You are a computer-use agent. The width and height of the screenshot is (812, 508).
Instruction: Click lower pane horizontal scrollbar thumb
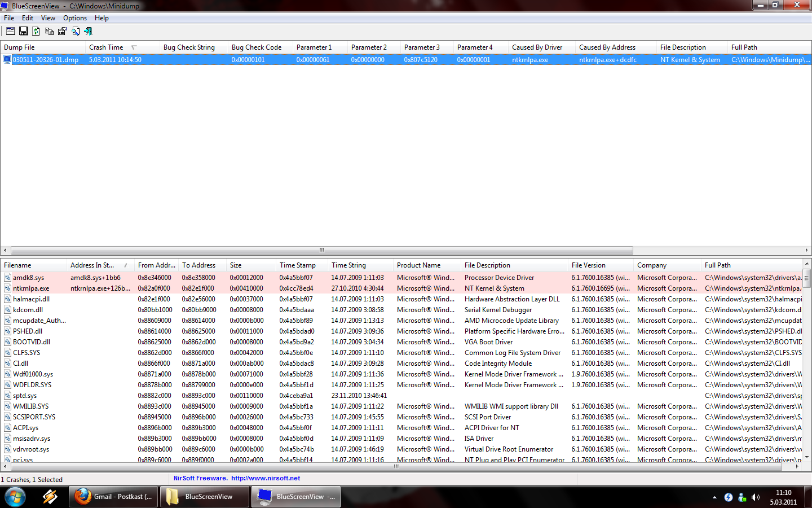[x=396, y=466]
